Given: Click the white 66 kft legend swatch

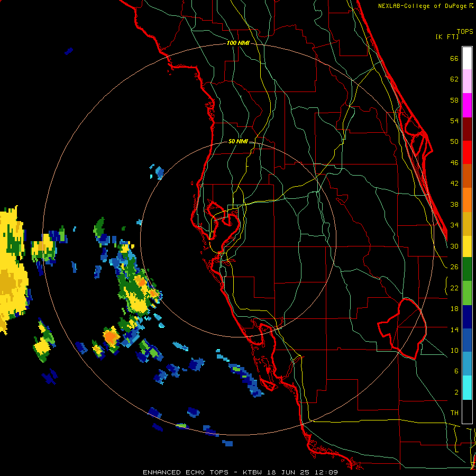Looking at the screenshot, I should [467, 58].
